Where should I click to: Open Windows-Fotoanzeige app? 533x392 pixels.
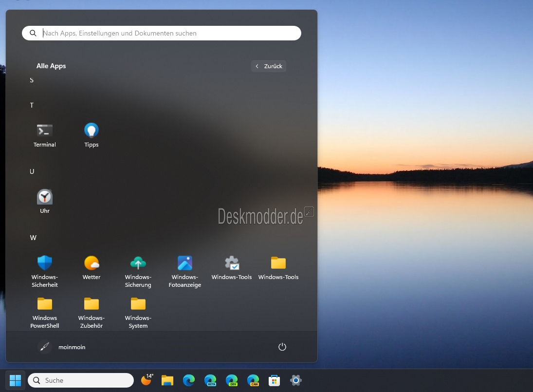point(185,272)
